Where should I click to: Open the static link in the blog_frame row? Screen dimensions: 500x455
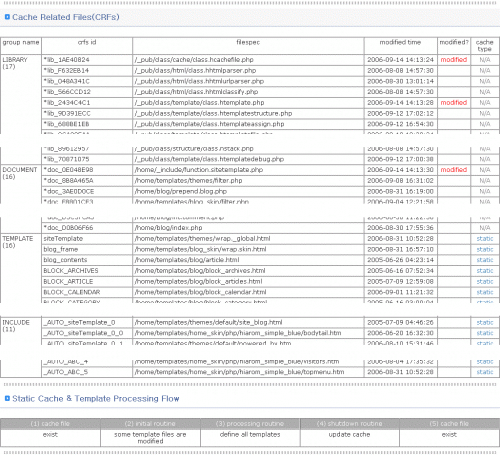click(485, 249)
